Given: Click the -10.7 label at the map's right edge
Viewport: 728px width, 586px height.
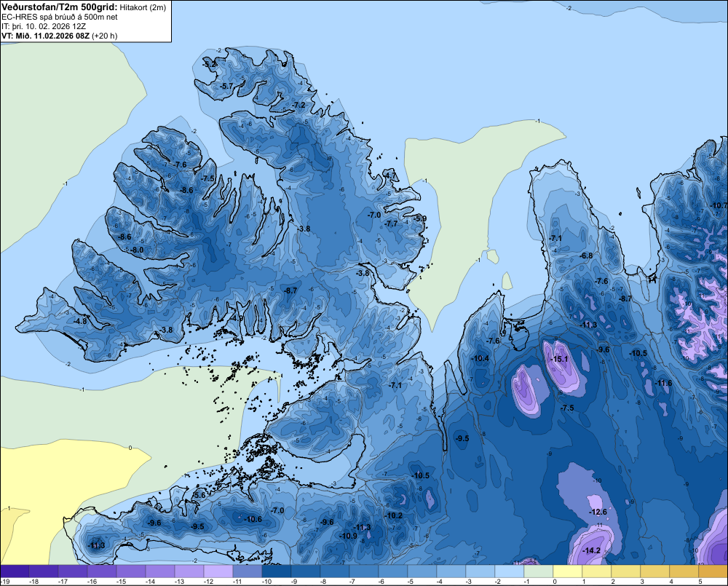Looking at the screenshot, I should pyautogui.click(x=719, y=205).
